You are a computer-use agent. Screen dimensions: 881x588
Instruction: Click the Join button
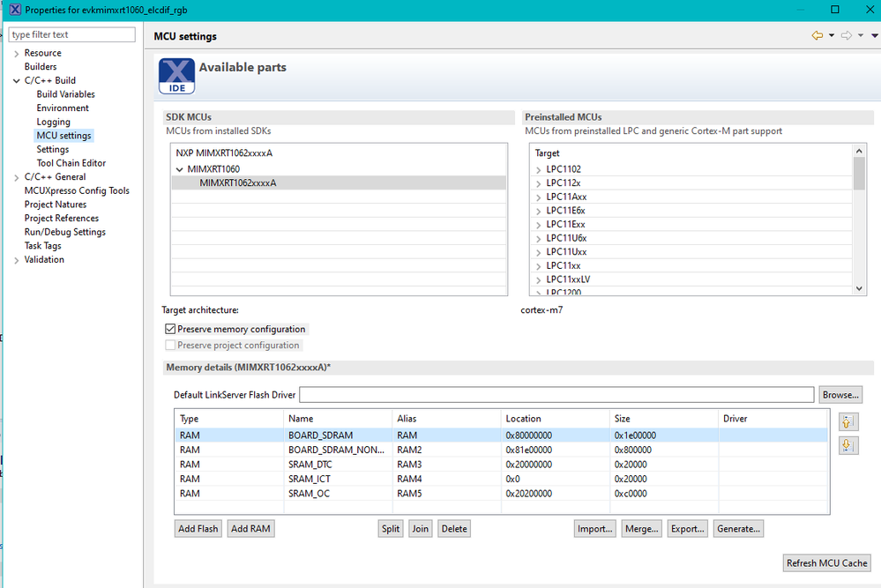pyautogui.click(x=420, y=528)
